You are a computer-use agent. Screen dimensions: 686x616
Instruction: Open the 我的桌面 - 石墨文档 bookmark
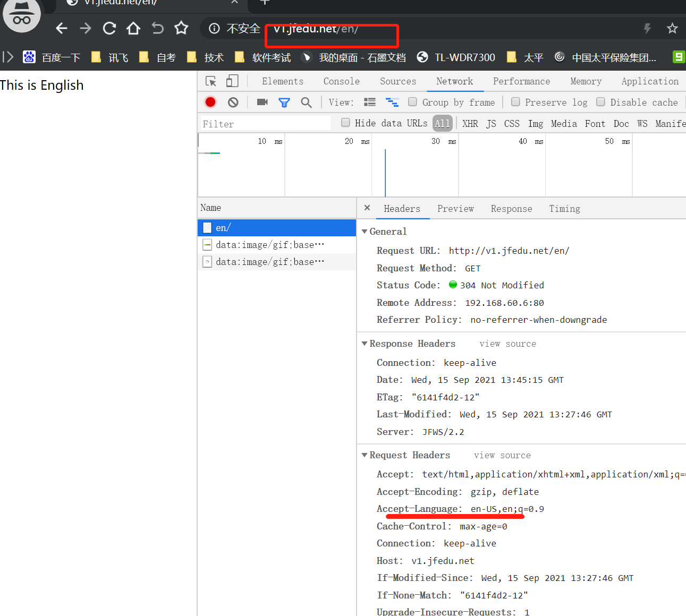pyautogui.click(x=353, y=57)
